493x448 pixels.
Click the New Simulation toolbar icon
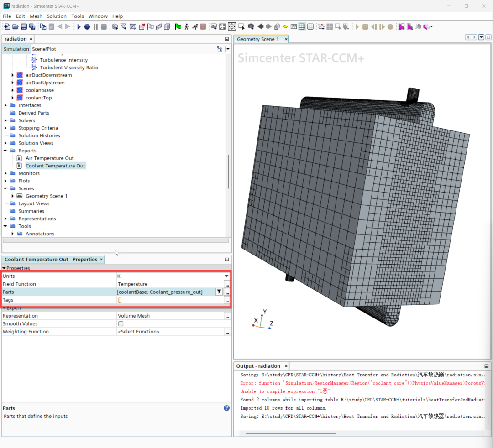click(7, 27)
